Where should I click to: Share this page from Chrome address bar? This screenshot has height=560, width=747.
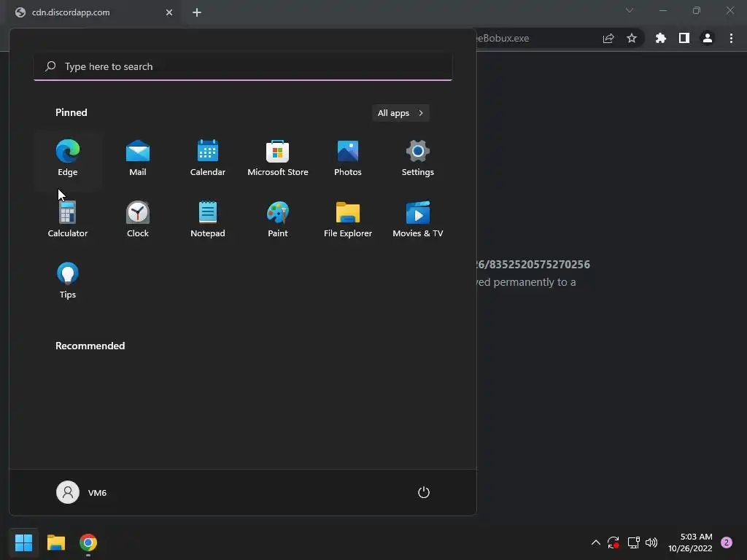[608, 38]
